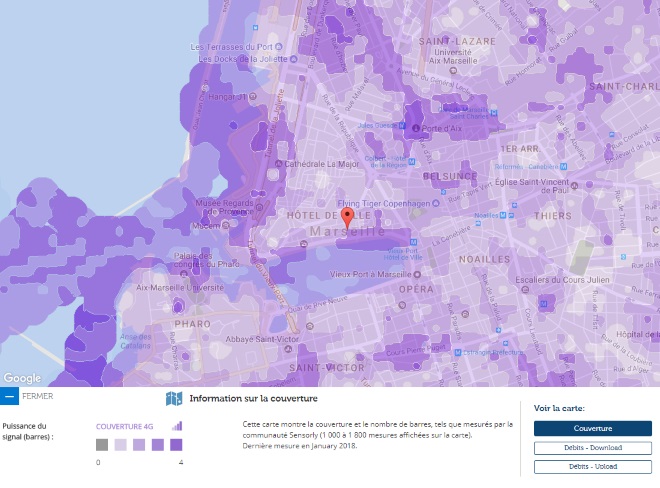Open Les Terrasses du Port place marker

coord(279,47)
